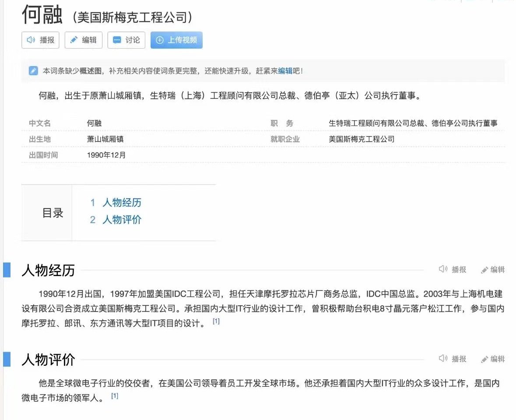Click the 编辑 link in the notice bar
This screenshot has height=420, width=516.
[x=285, y=71]
